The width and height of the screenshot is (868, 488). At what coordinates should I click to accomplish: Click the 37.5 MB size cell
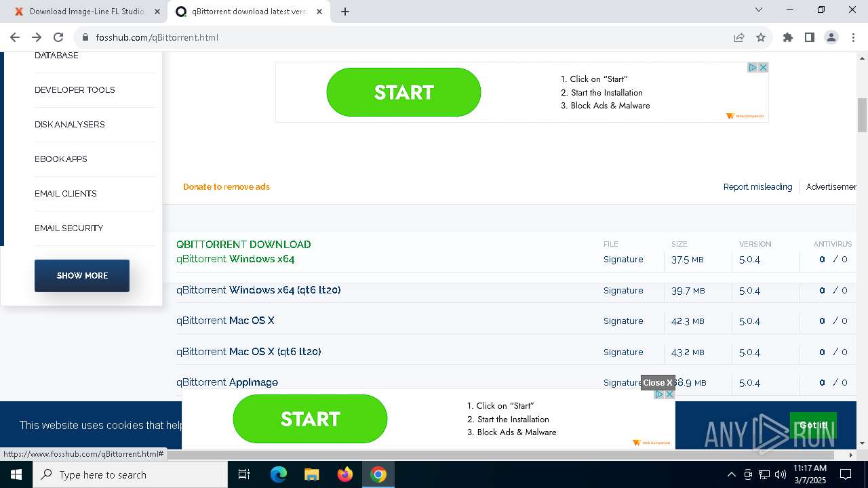(x=688, y=260)
